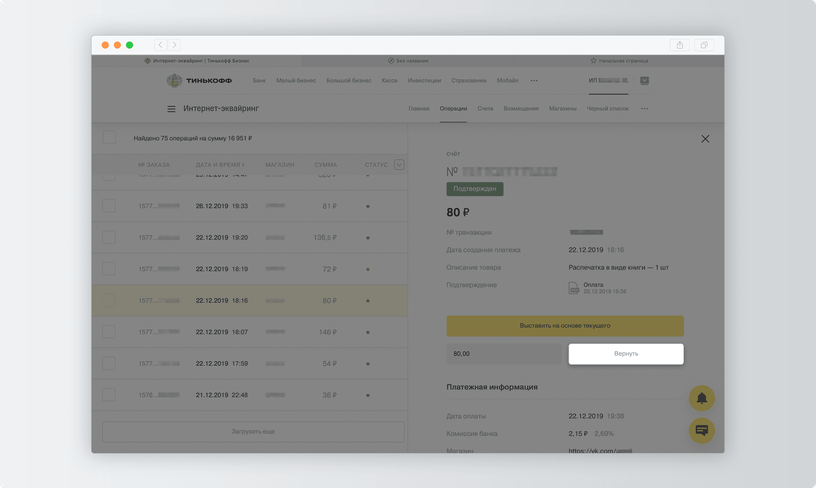Open the ИП account selector
The height and width of the screenshot is (488, 816).
pyautogui.click(x=608, y=81)
